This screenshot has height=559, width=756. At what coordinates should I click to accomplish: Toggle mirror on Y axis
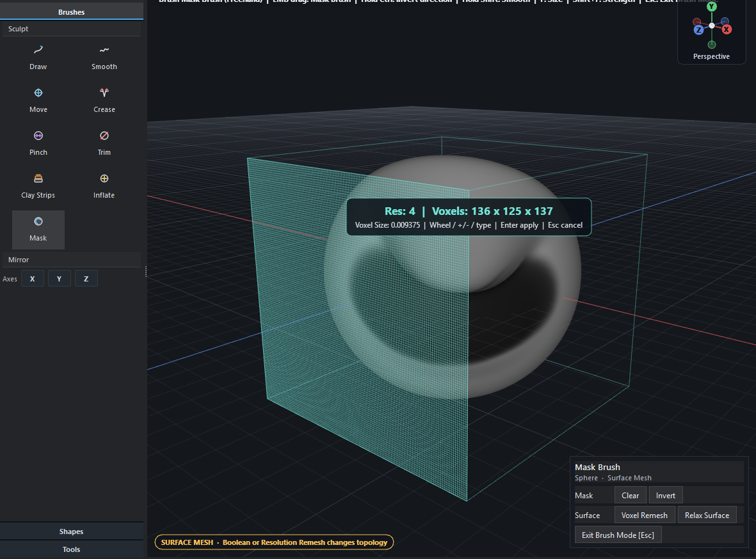[60, 278]
